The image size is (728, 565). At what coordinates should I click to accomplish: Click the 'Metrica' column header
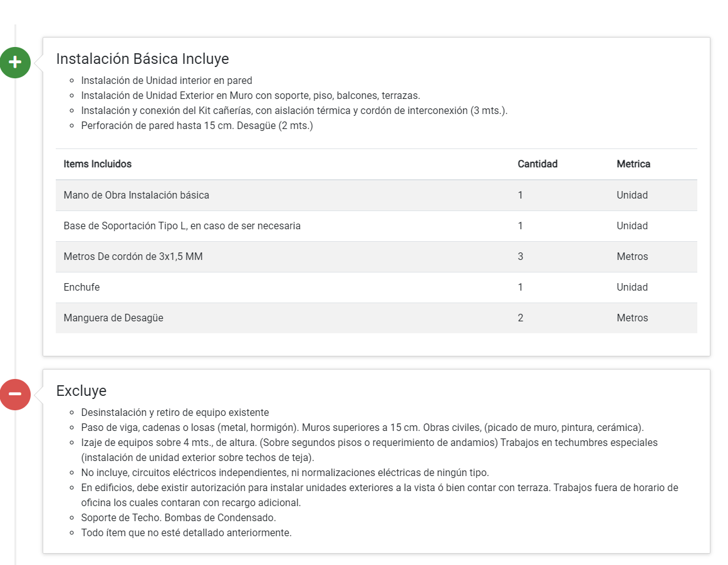click(633, 164)
